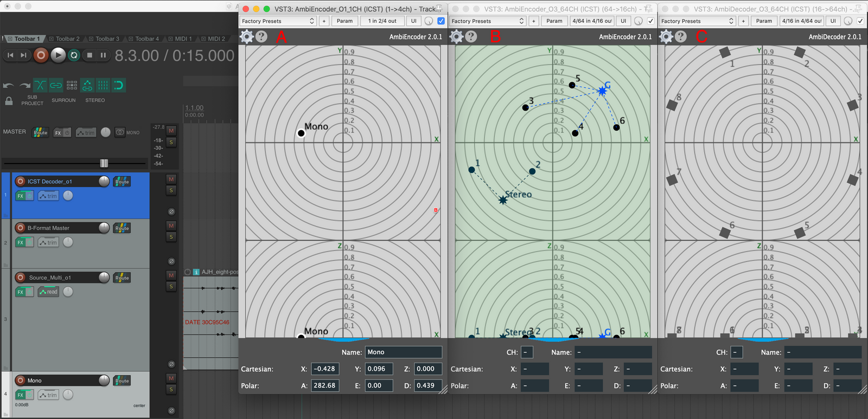The width and height of the screenshot is (868, 419).
Task: Toggle the snap magnet icon
Action: pos(118,85)
